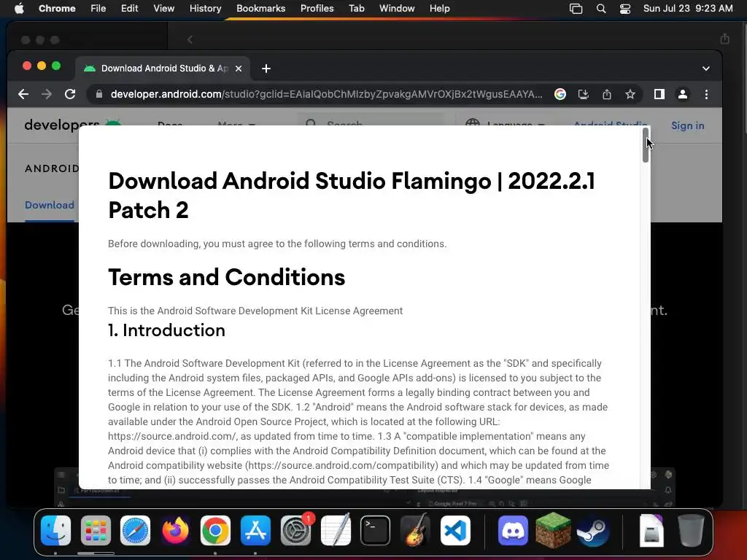Expand the tab search chevron

706,69
